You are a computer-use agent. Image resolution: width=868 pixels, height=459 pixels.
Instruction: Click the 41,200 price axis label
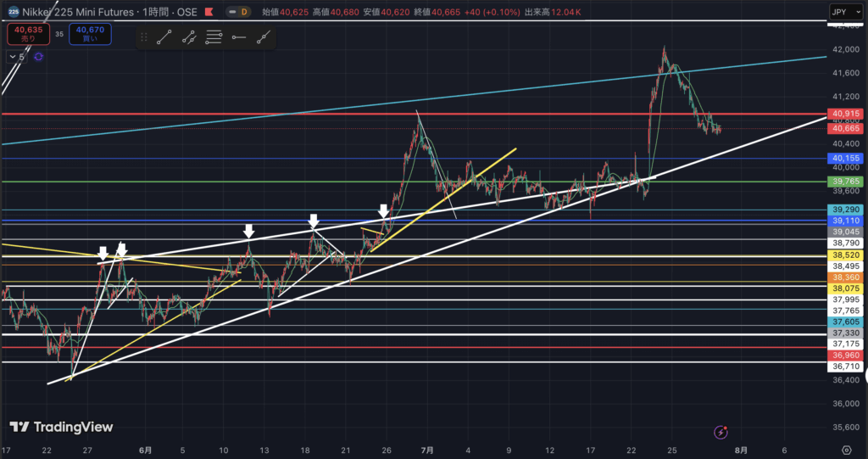point(845,97)
